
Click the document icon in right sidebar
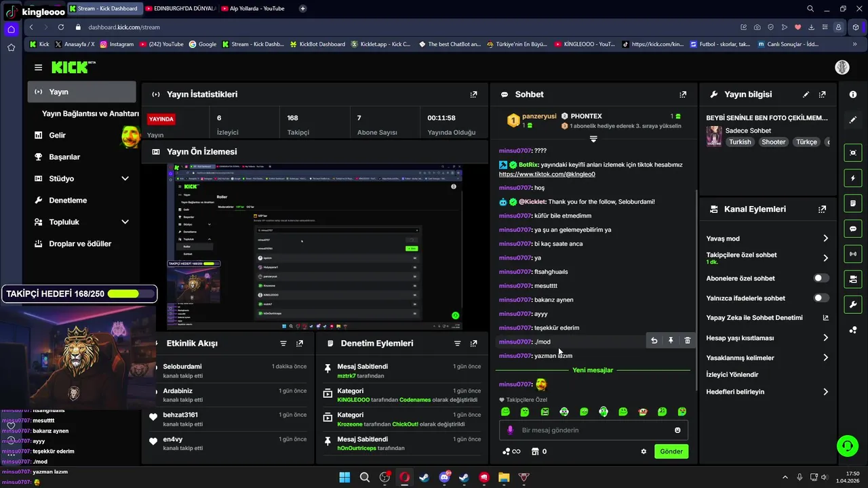click(853, 203)
